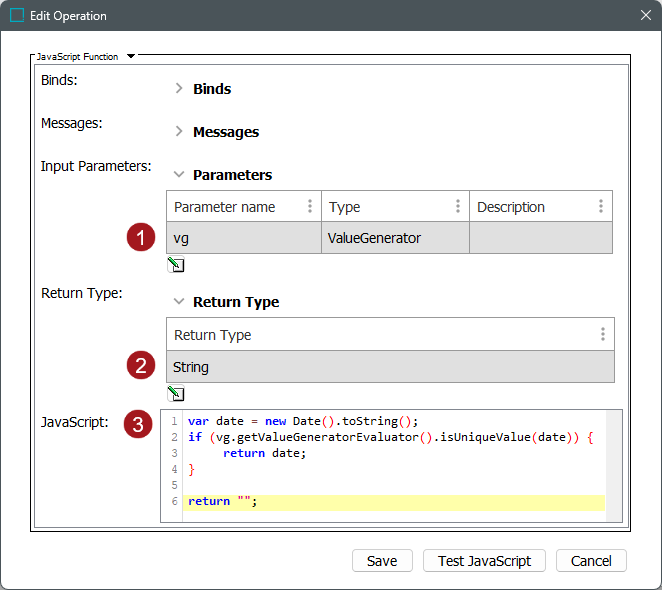Screen dimensions: 662x590
Task: Click the Edit Operation window icon
Action: (x=17, y=16)
